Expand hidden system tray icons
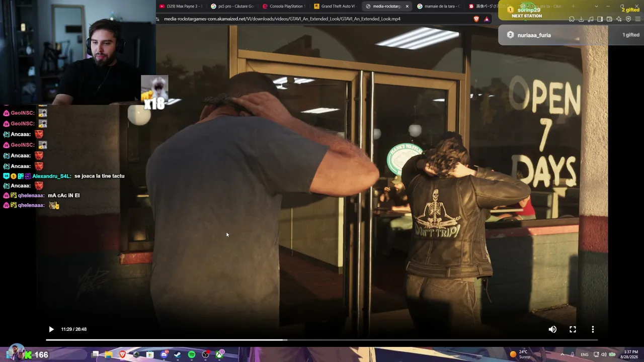The height and width of the screenshot is (362, 644). coord(562,354)
